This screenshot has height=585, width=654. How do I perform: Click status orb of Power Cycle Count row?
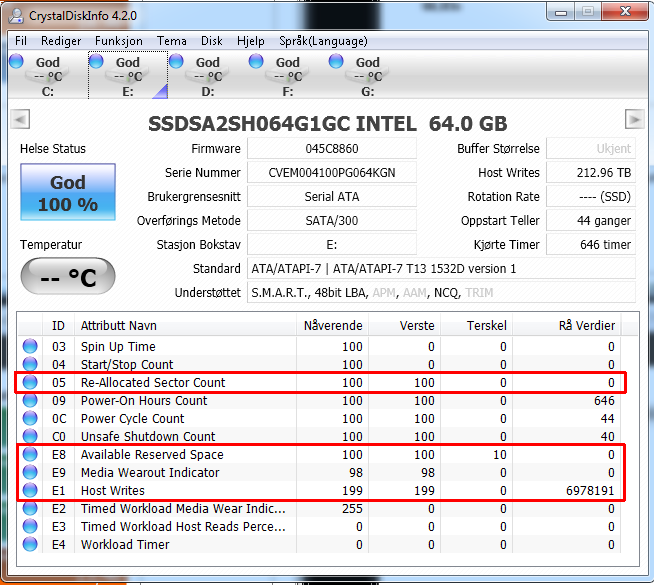click(x=30, y=418)
